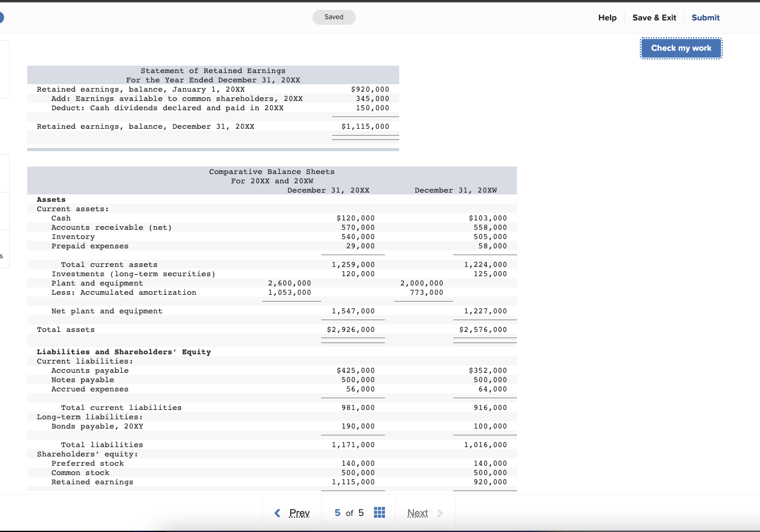Image resolution: width=760 pixels, height=532 pixels.
Task: Click the Accumulated amortization 1,053,000 value
Action: click(289, 292)
